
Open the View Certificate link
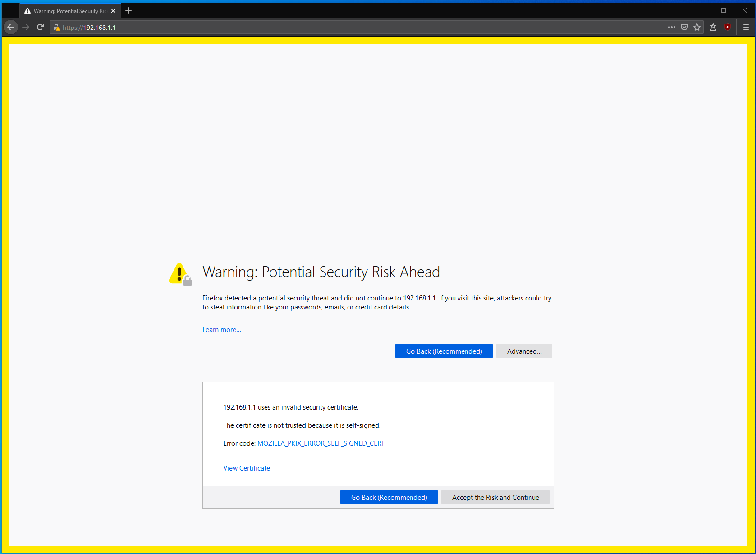click(x=247, y=468)
